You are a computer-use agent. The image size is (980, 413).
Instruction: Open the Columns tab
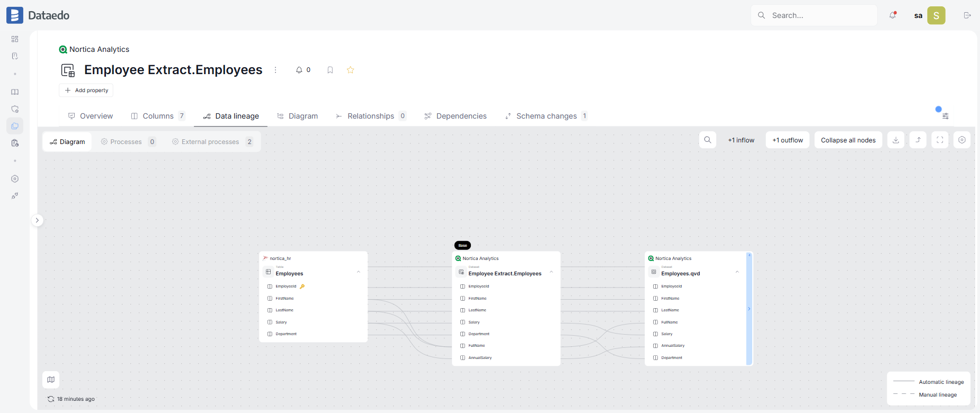pyautogui.click(x=158, y=116)
